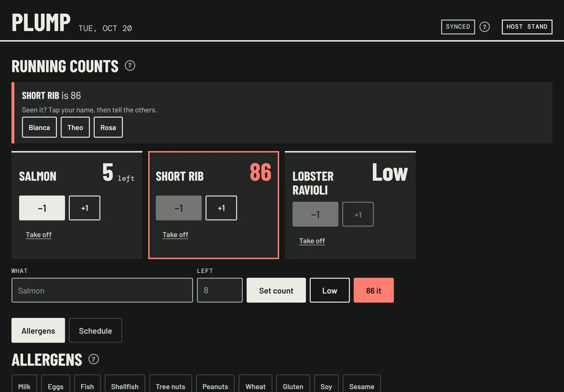This screenshot has width=564, height=392.
Task: Mark item as Low
Action: click(x=329, y=290)
